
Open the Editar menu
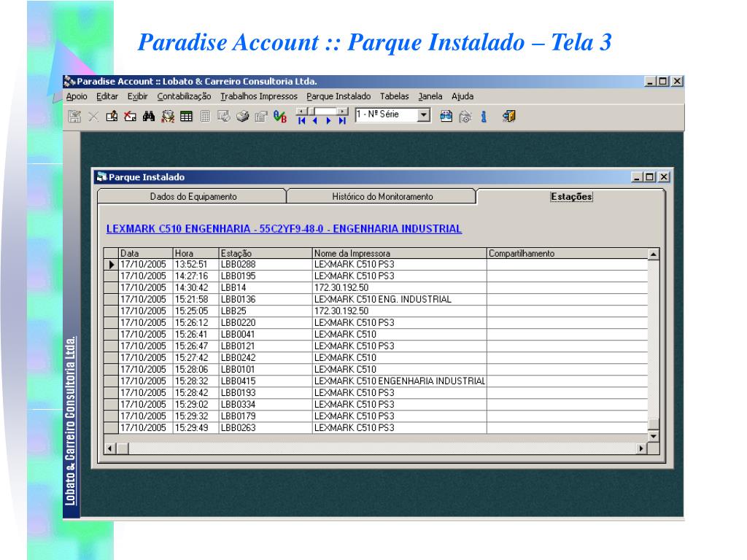pyautogui.click(x=107, y=96)
